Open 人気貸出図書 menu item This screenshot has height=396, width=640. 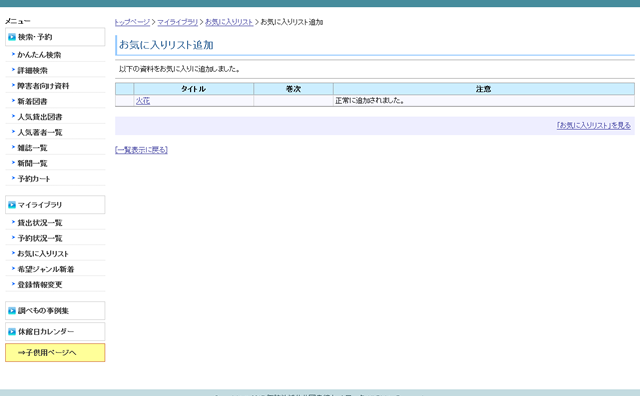(40, 117)
